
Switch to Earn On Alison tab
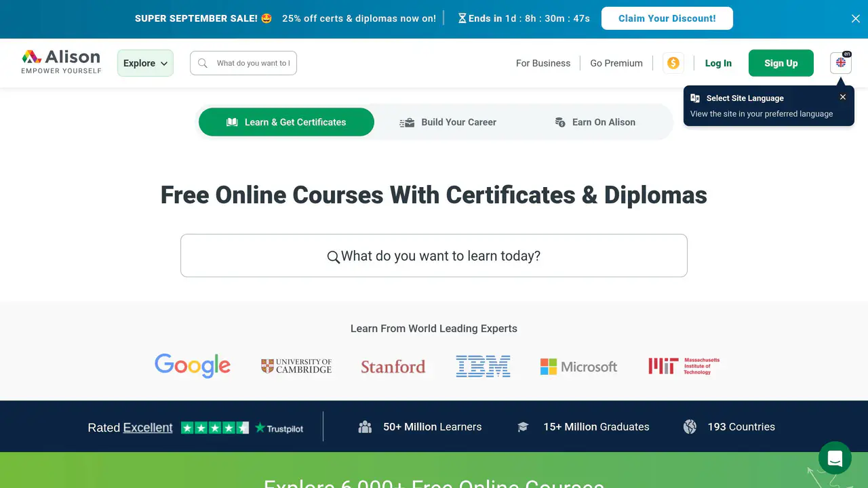[x=595, y=122]
